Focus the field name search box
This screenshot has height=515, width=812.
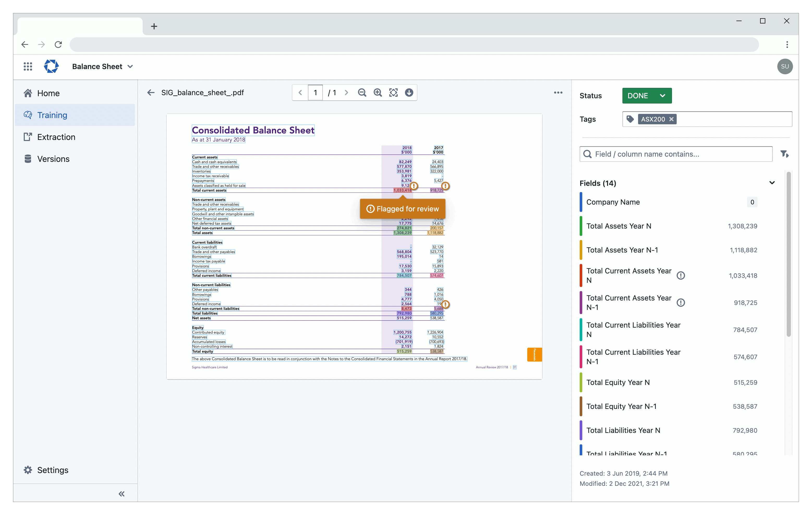point(676,154)
